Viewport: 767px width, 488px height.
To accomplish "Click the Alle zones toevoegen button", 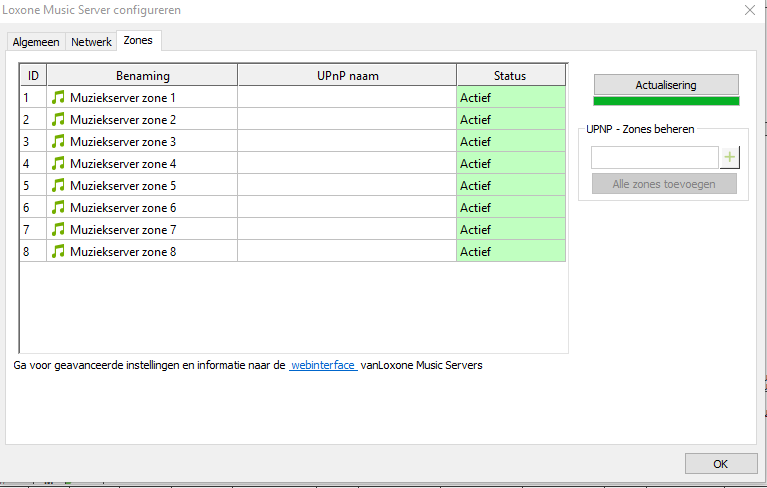I will click(x=664, y=184).
